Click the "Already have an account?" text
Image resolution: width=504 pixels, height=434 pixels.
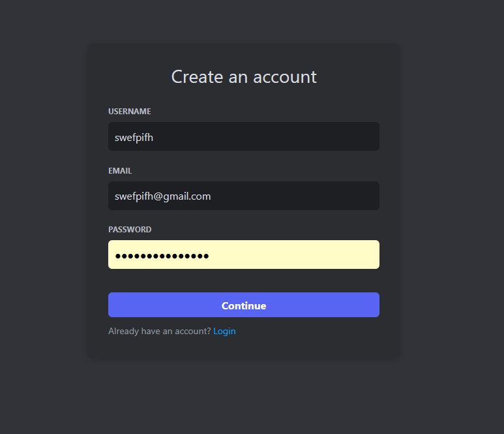tap(160, 332)
